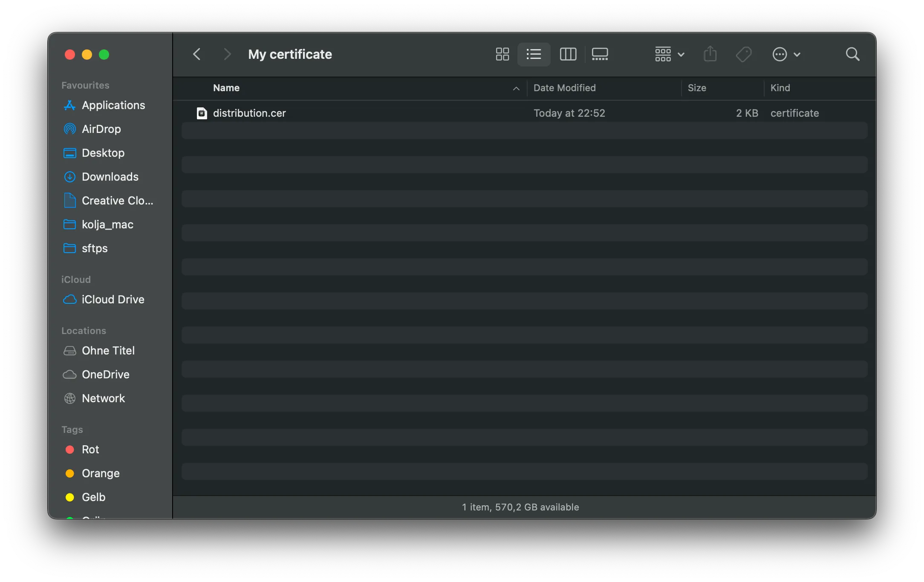
Task: Open Downloads in the sidebar
Action: 110,177
